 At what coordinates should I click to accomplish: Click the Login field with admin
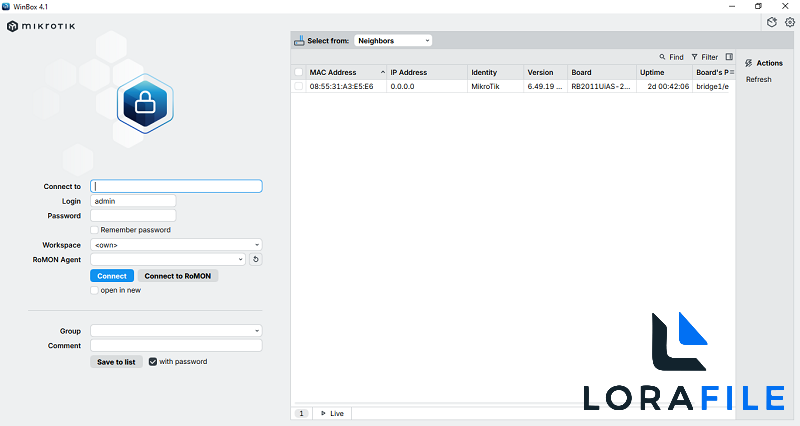pyautogui.click(x=133, y=201)
